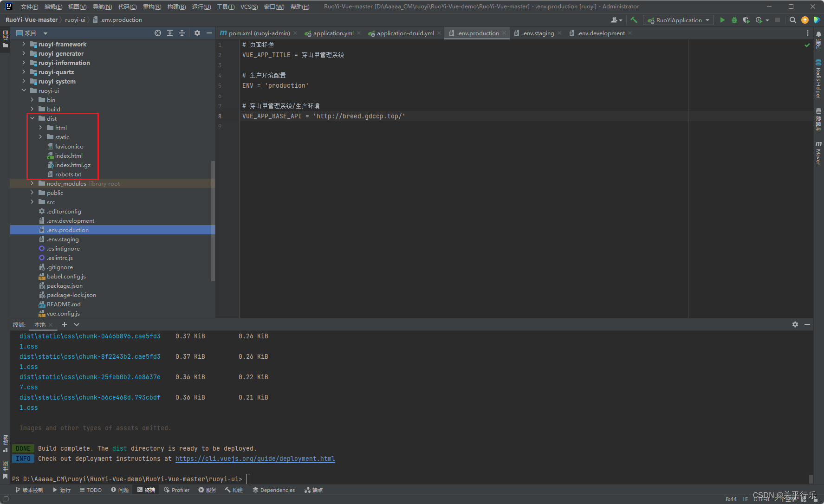
Task: Click the inspection green checkmark in editor
Action: (x=807, y=45)
